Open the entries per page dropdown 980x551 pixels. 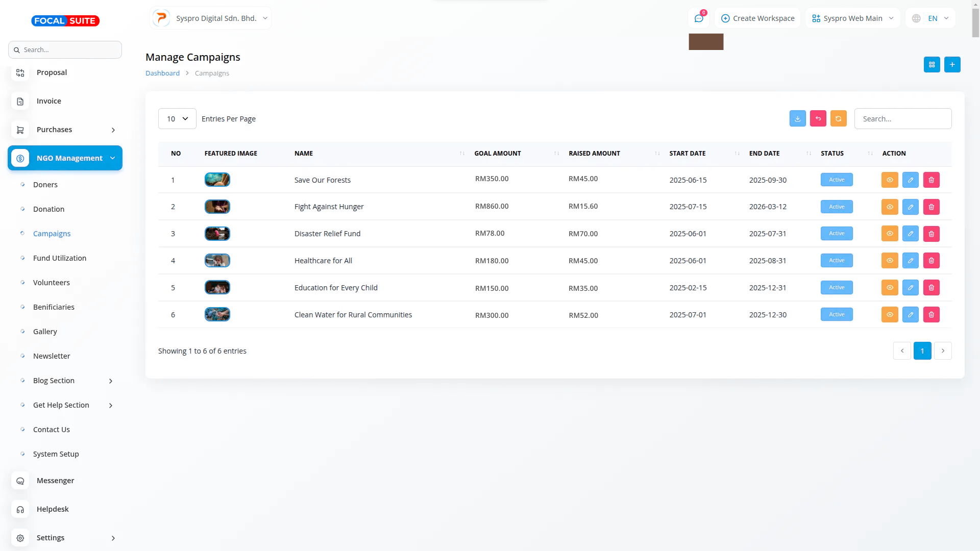click(177, 118)
